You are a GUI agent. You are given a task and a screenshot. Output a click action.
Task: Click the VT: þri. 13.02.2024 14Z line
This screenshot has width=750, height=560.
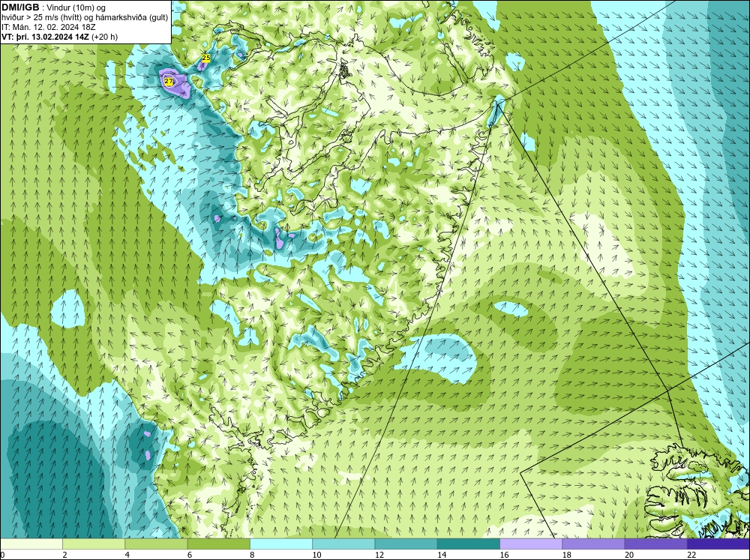59,37
